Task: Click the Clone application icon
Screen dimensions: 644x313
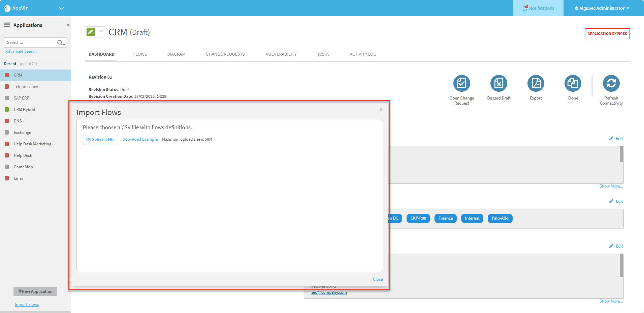Action: (573, 83)
